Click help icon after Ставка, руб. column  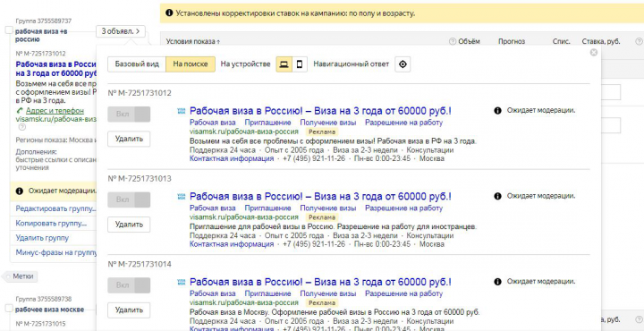click(x=639, y=41)
